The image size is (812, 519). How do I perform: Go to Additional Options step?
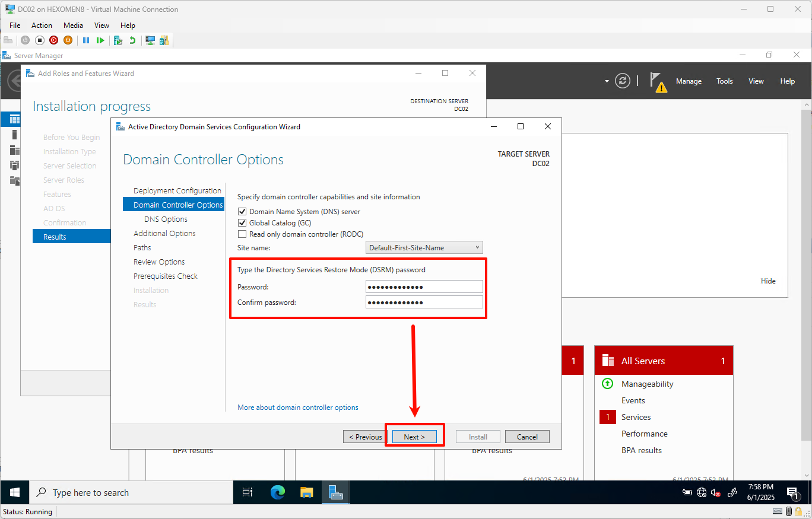(x=164, y=233)
